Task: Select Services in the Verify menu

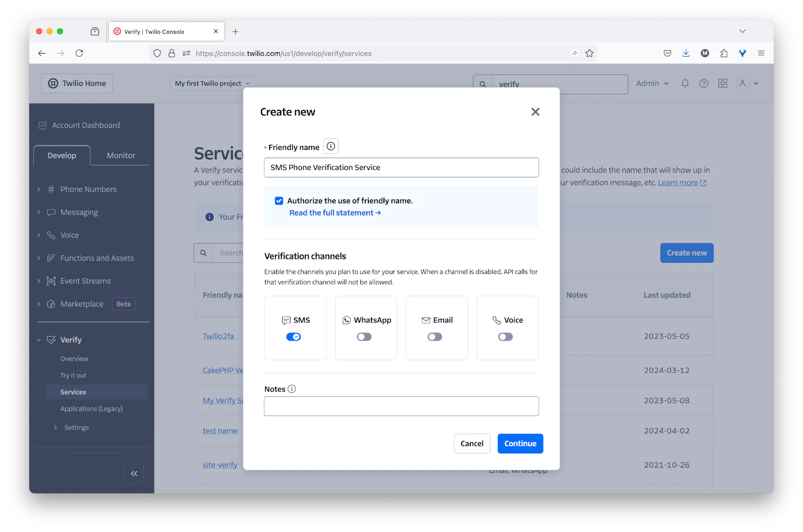Action: point(73,392)
